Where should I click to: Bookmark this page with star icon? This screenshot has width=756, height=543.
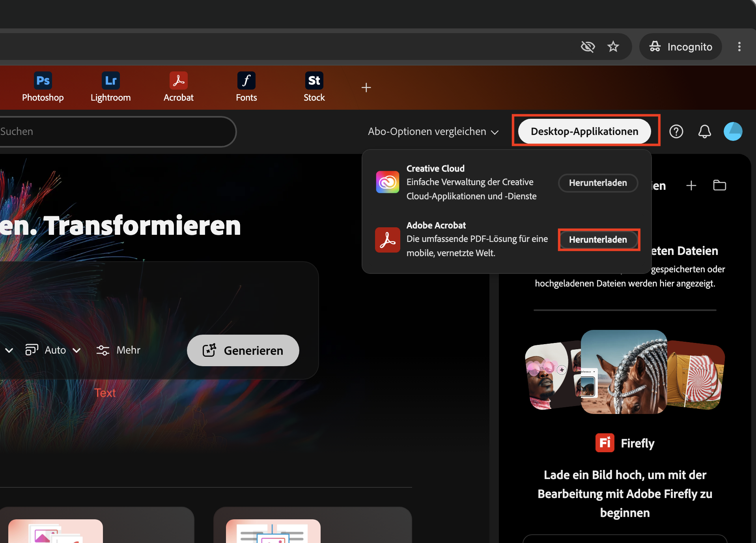(x=613, y=47)
